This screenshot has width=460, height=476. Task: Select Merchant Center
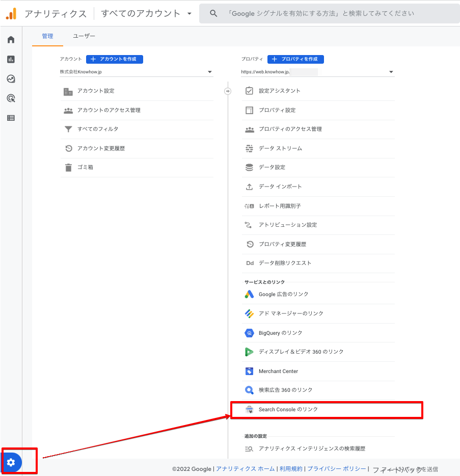tap(318, 371)
